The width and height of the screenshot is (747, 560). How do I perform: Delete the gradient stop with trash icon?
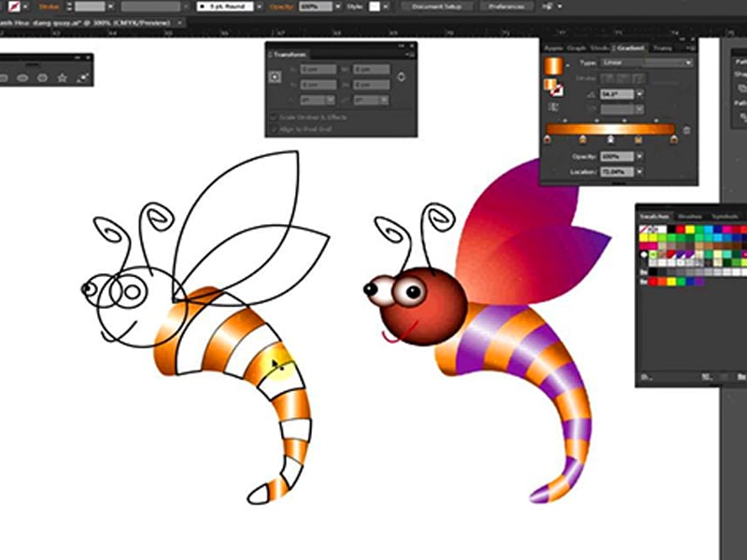(x=687, y=131)
